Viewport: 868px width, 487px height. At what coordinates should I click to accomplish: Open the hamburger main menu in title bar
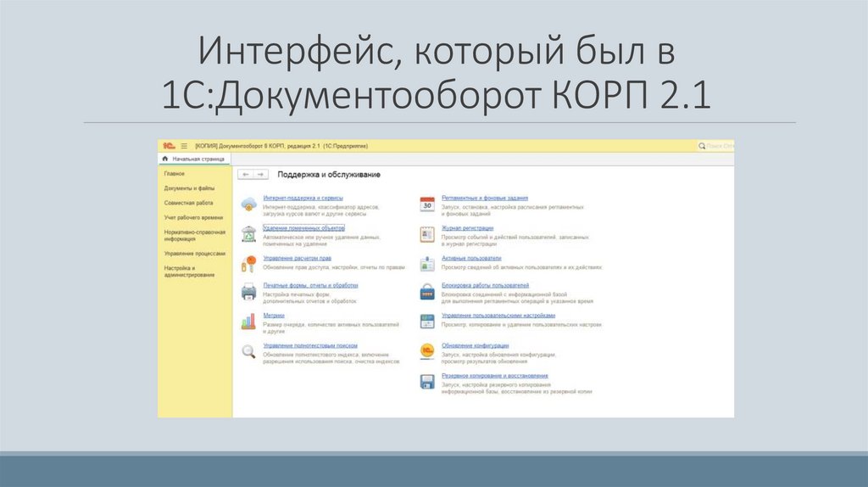(x=184, y=146)
